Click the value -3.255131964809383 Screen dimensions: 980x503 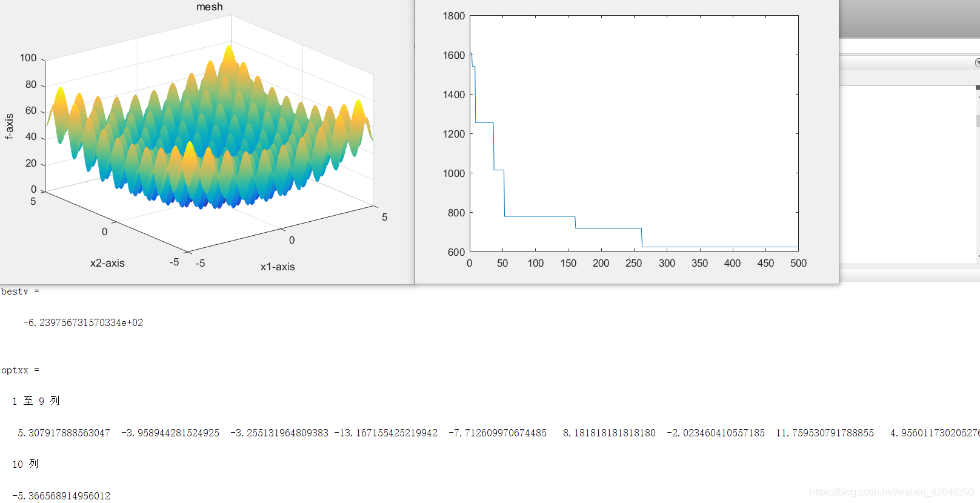[279, 433]
